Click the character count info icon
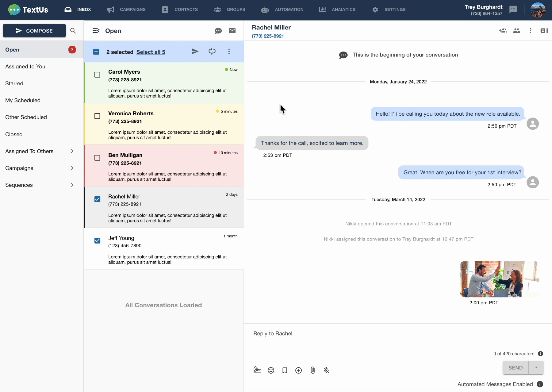552x392 pixels. 540,354
